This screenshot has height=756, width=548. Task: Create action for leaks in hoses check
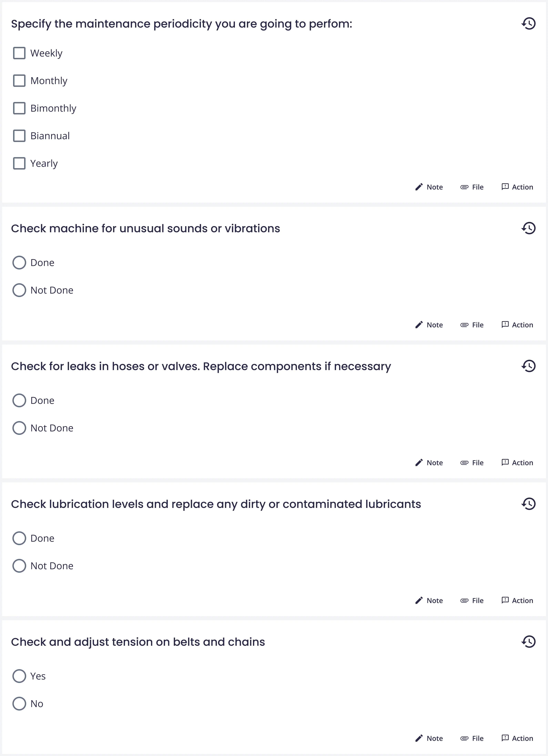517,463
